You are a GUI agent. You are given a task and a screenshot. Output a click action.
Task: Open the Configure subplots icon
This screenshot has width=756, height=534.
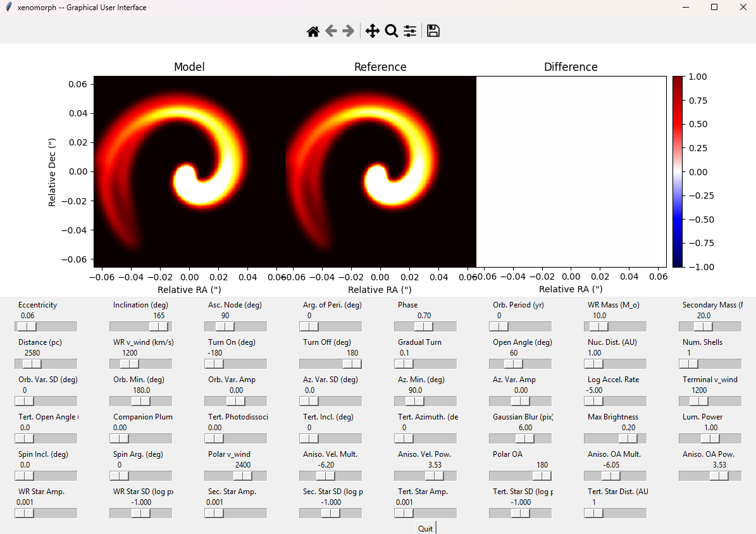click(410, 32)
